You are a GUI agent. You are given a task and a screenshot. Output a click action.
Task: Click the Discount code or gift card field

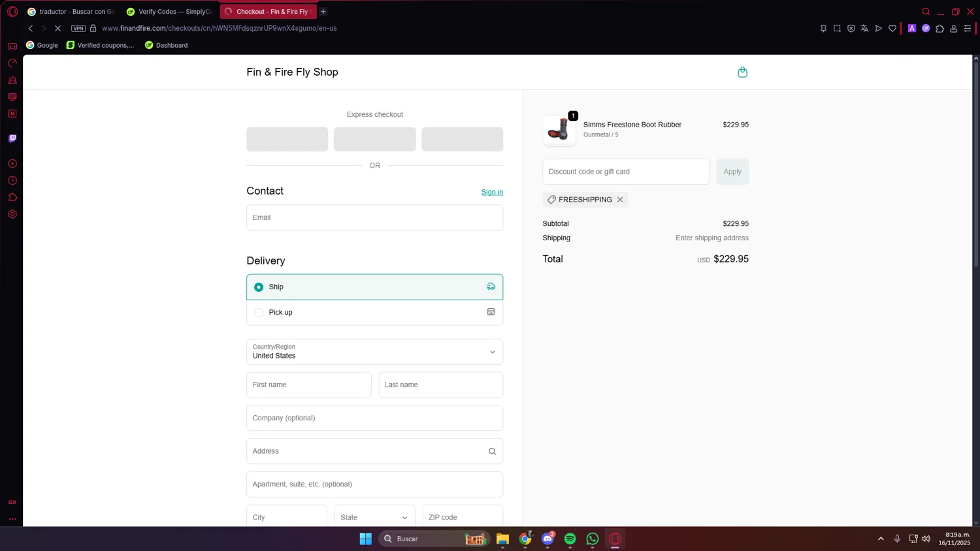click(x=625, y=172)
